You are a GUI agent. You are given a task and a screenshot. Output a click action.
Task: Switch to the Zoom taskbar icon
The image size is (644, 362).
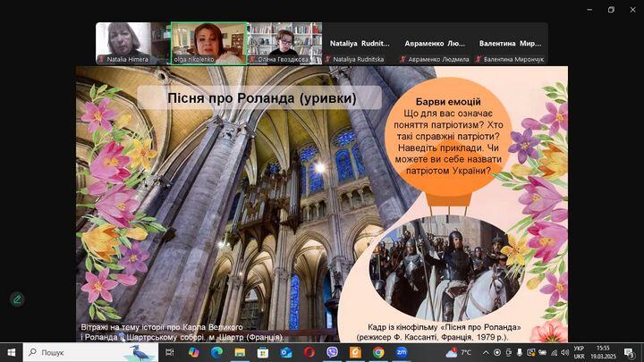tap(402, 352)
